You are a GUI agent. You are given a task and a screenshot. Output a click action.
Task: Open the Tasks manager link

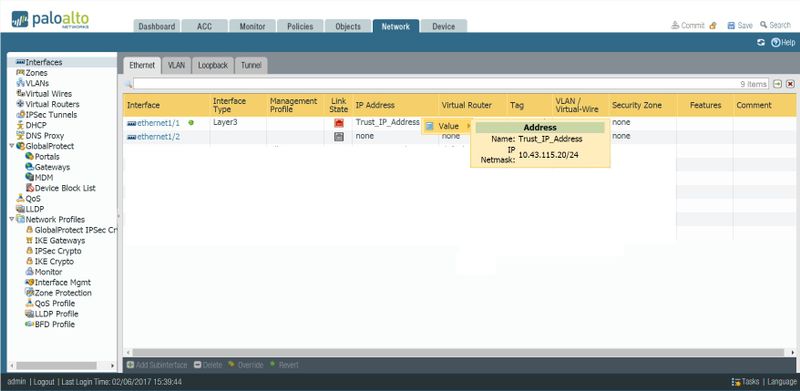coord(745,382)
